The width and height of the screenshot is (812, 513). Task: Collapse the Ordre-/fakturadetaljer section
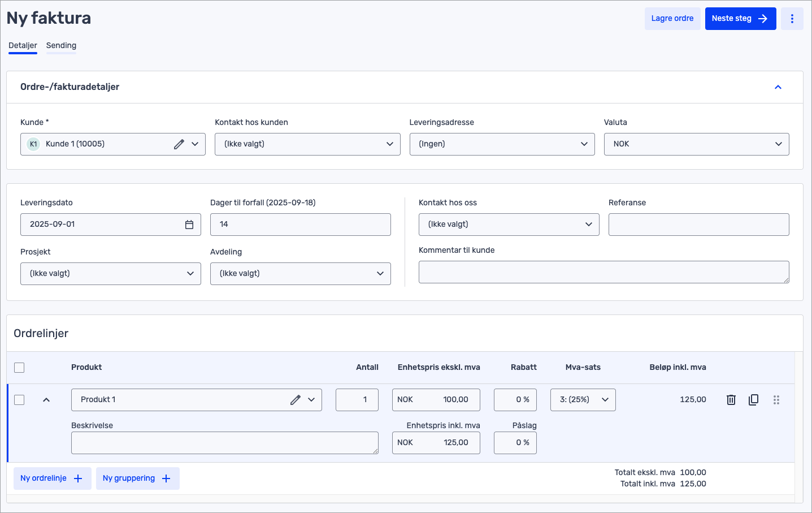pos(778,87)
